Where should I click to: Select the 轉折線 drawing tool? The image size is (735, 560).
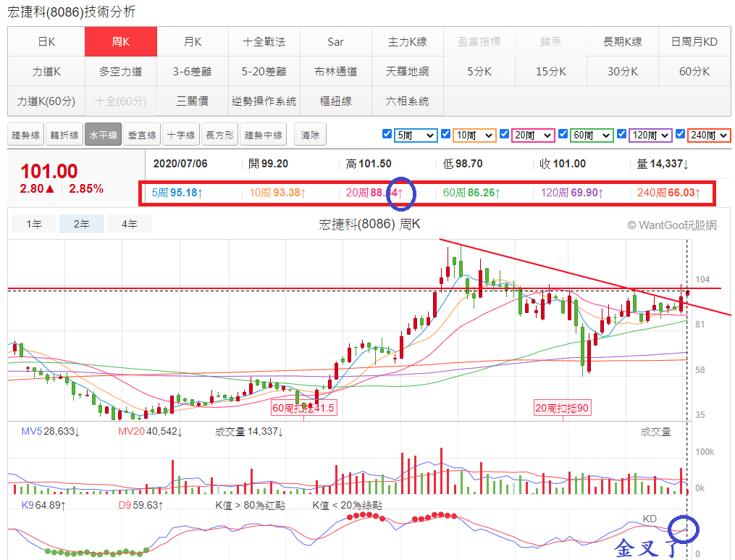click(x=64, y=135)
